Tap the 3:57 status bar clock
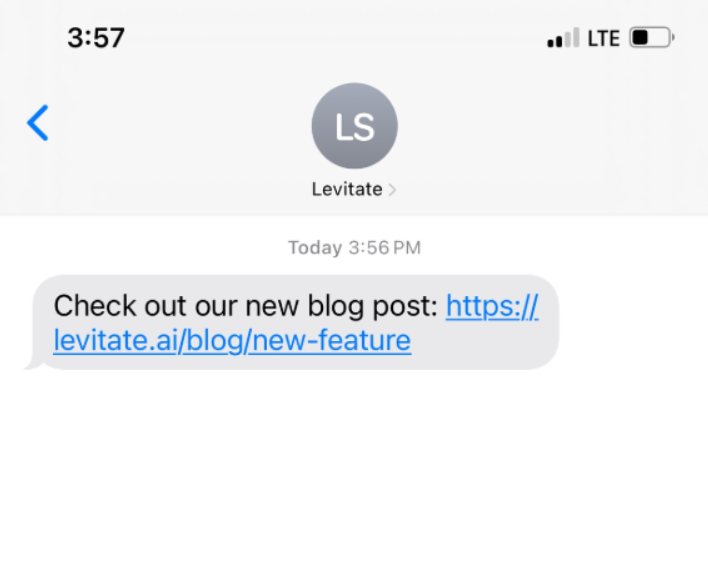Screen dimensions: 708x577 click(96, 37)
